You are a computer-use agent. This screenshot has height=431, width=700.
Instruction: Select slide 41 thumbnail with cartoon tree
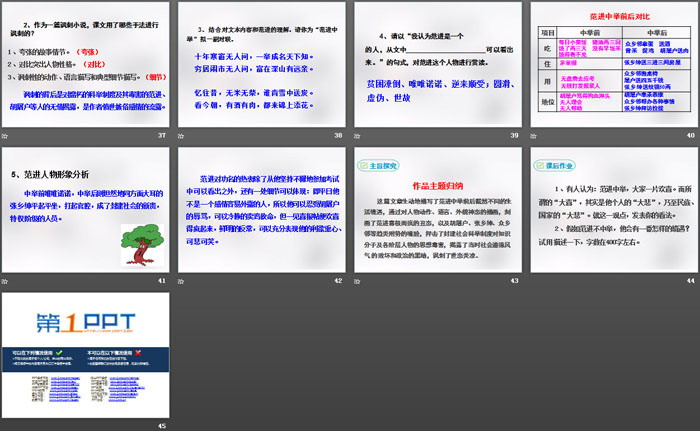pos(85,210)
